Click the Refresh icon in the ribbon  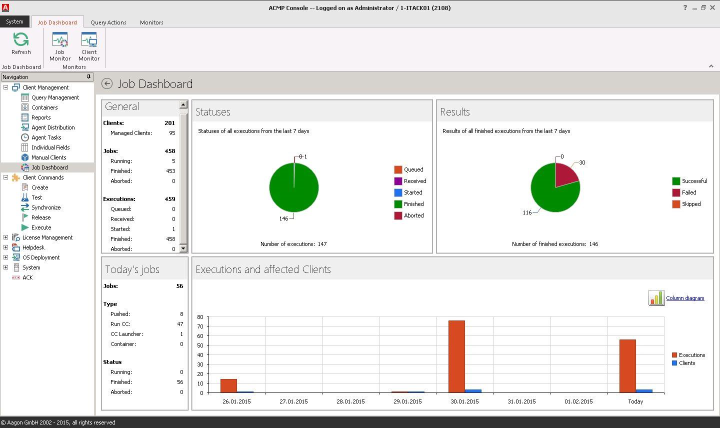21,42
